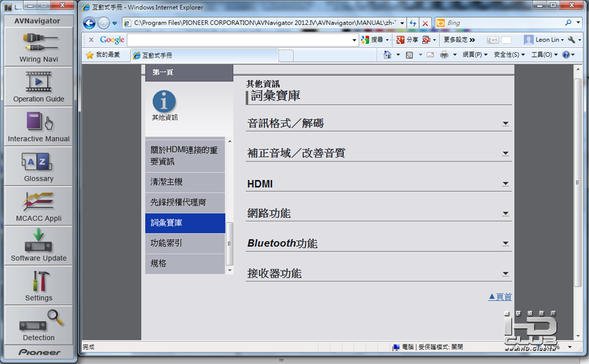Click 更多設定 on Google toolbar

[x=459, y=40]
